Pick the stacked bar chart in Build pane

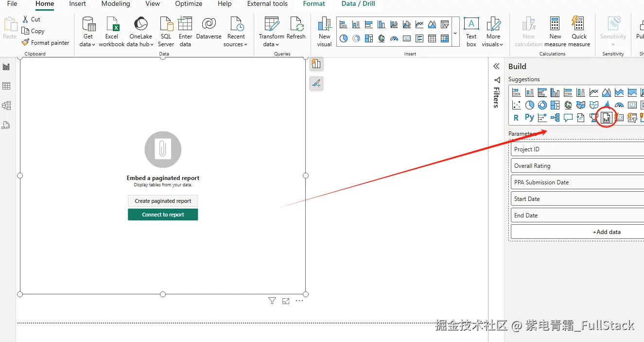[516, 92]
